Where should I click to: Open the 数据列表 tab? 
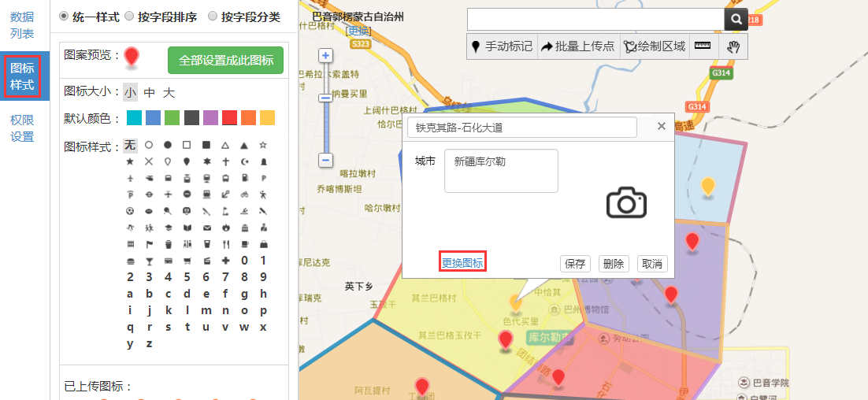(22, 25)
